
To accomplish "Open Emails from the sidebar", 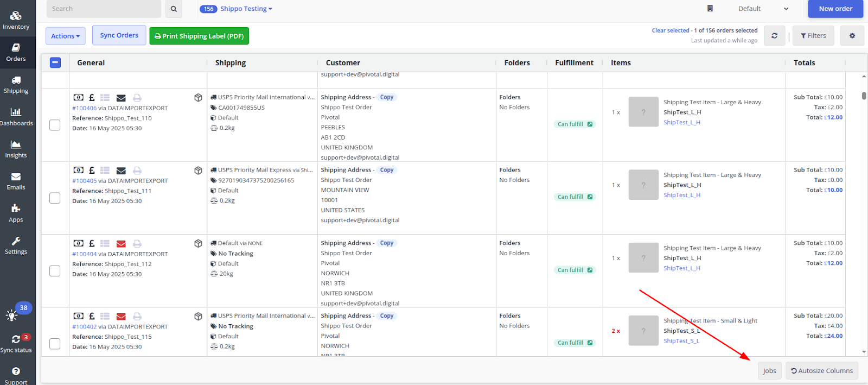I will (x=16, y=181).
